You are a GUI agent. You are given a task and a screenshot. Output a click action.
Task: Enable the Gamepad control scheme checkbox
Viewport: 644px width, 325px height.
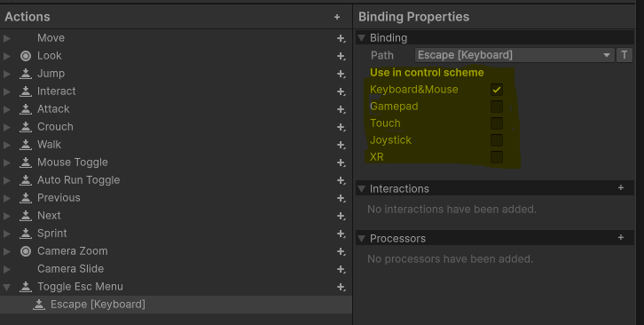[x=497, y=107]
